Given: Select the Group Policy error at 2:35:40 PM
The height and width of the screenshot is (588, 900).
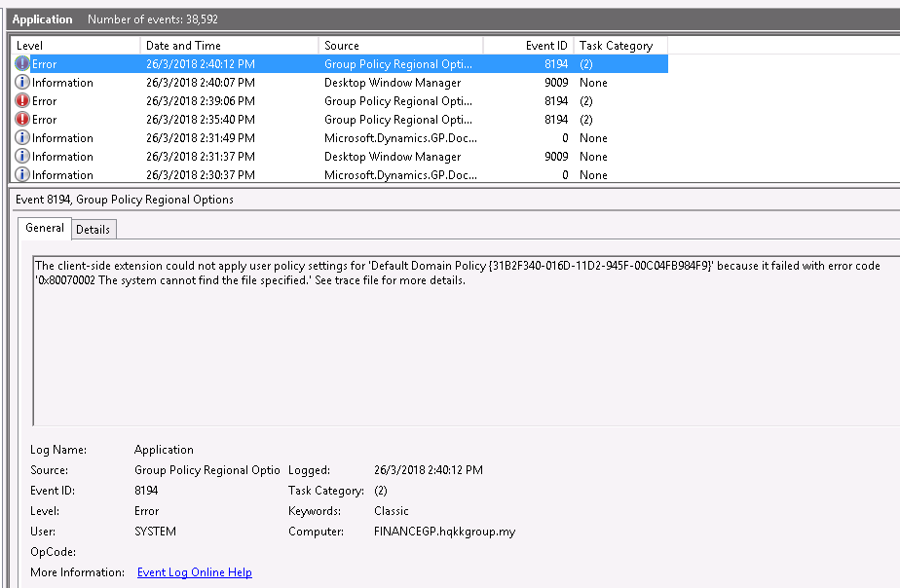Looking at the screenshot, I should [x=339, y=120].
